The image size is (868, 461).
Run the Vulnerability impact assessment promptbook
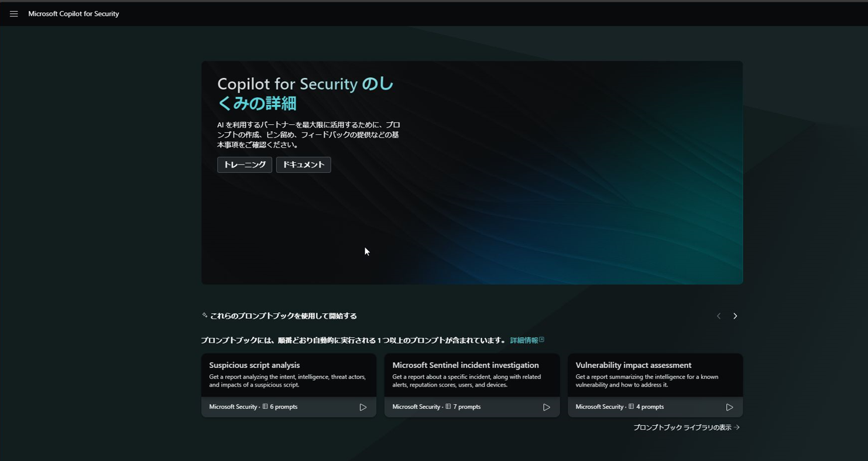coord(729,407)
